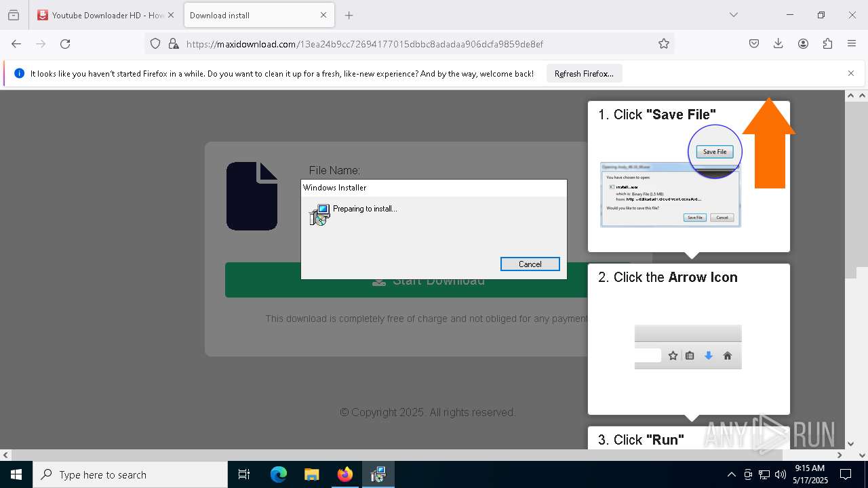
Task: Open Firefox application hamburger menu
Action: (x=852, y=43)
